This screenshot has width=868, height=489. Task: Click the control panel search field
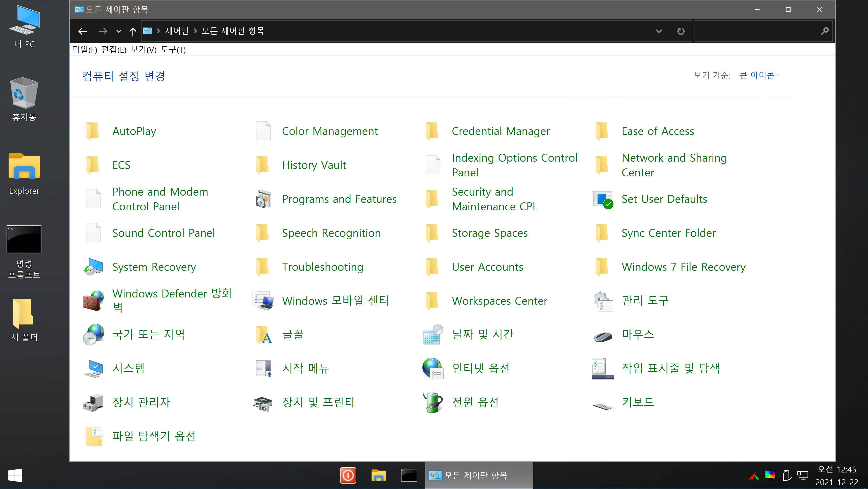[x=763, y=31]
